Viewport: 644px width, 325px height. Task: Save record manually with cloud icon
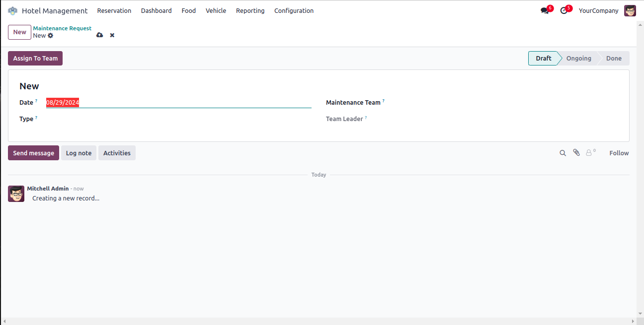pyautogui.click(x=99, y=35)
